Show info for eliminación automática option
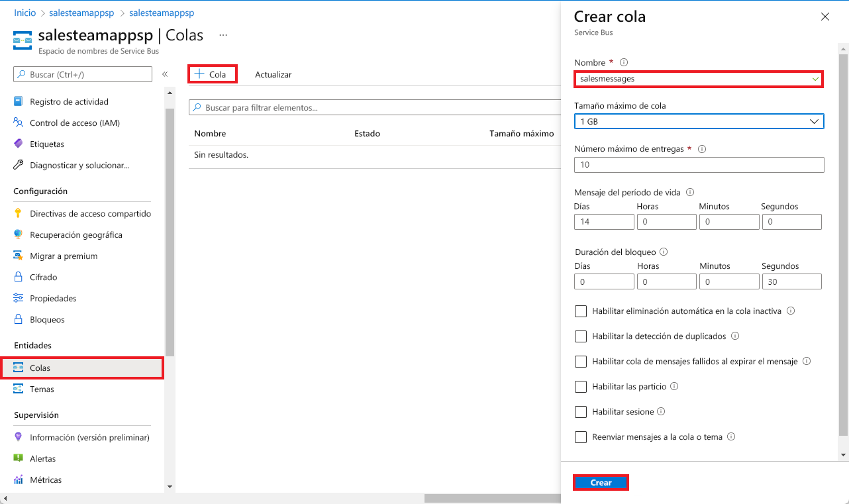This screenshot has height=504, width=849. [791, 311]
